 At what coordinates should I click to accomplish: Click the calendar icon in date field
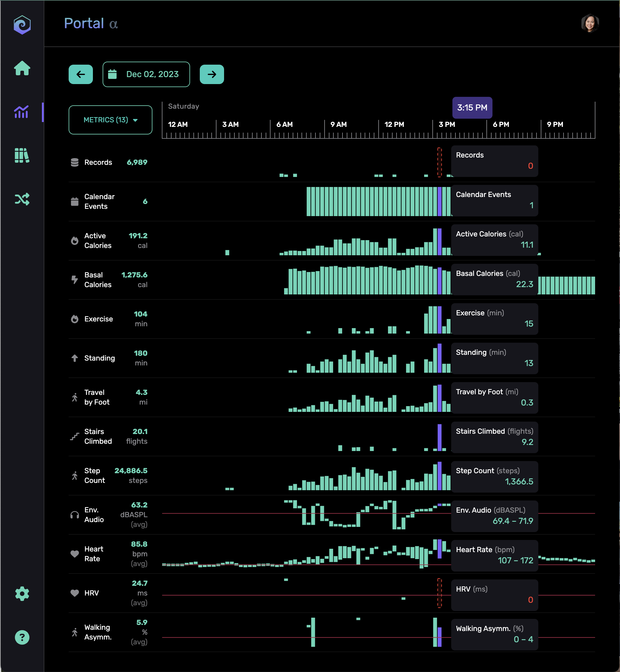[x=112, y=74]
